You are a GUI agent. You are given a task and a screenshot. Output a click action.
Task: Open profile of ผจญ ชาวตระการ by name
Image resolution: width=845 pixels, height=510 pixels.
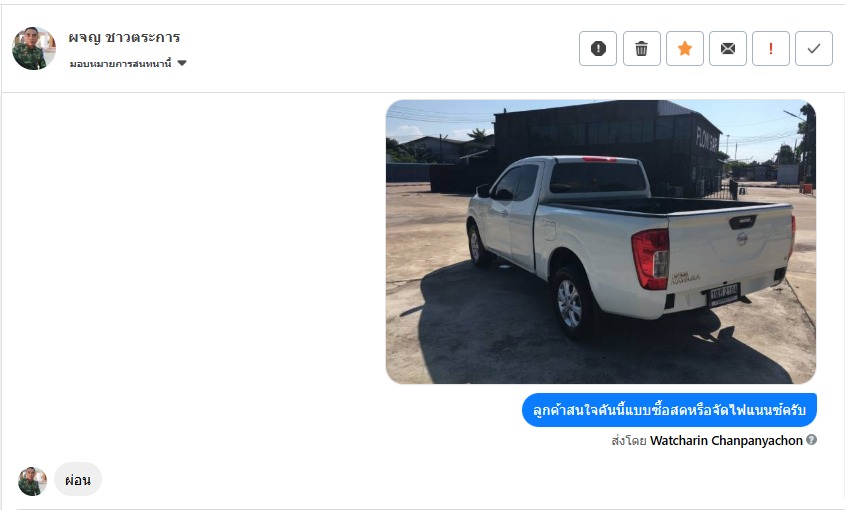(124, 37)
